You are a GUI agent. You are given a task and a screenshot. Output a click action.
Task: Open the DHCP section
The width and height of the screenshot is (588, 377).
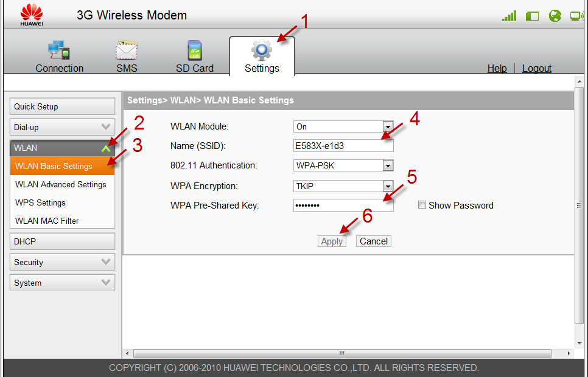pos(62,241)
